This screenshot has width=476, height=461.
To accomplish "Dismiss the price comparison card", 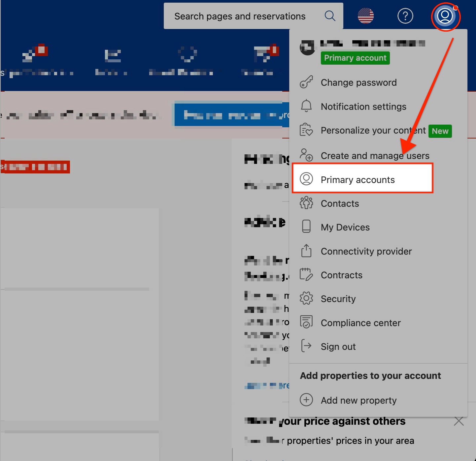I will pos(459,421).
